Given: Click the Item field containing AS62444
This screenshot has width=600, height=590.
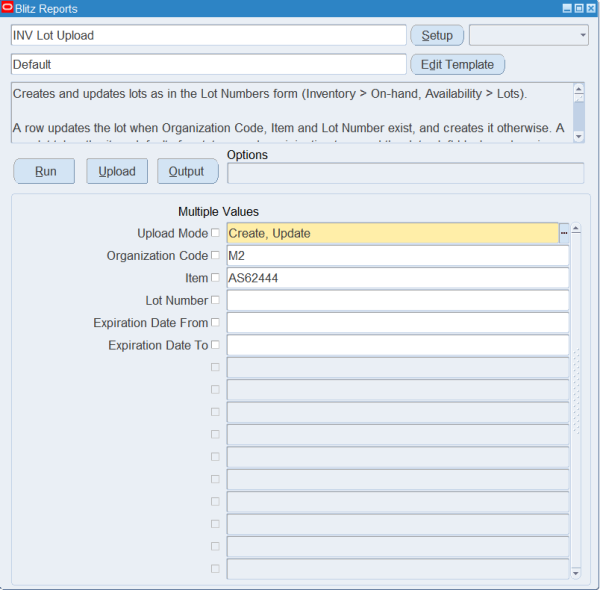Looking at the screenshot, I should point(398,278).
